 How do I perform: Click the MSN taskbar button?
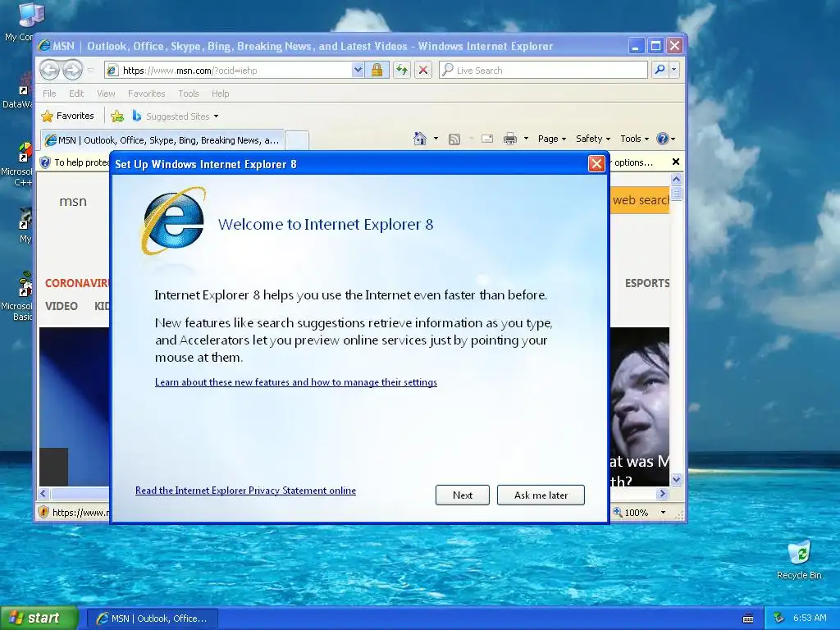152,619
